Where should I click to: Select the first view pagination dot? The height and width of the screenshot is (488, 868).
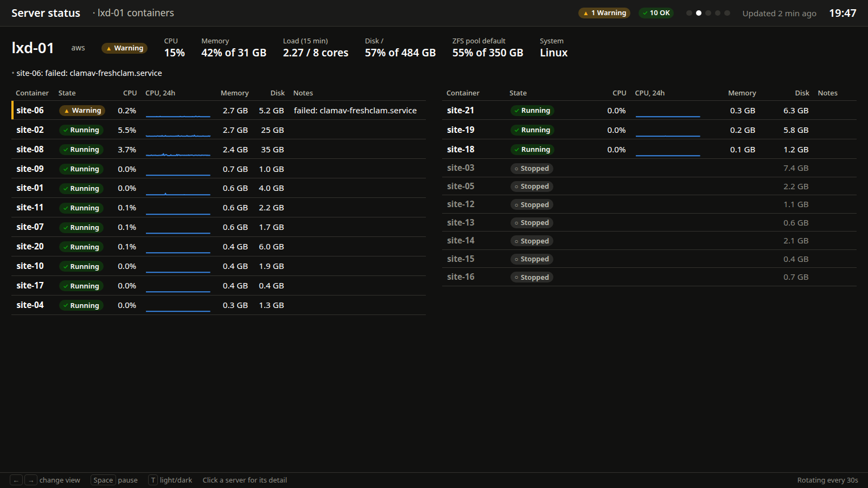[x=689, y=13]
